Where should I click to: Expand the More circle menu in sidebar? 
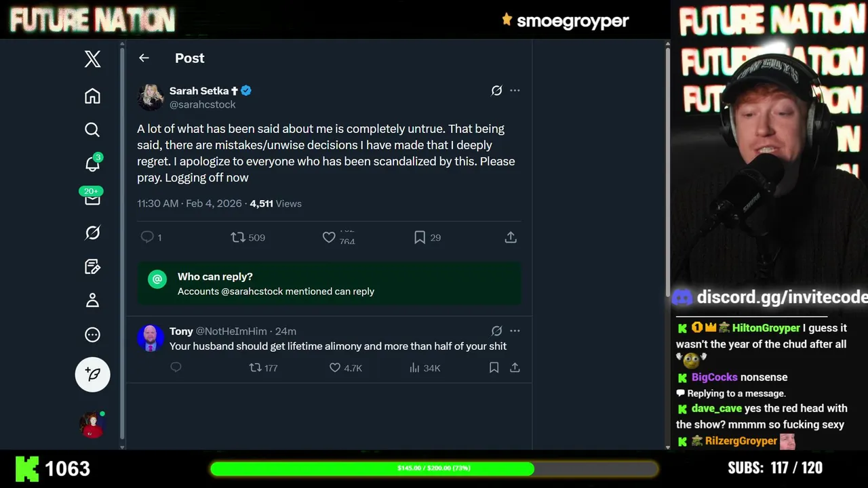(x=92, y=335)
